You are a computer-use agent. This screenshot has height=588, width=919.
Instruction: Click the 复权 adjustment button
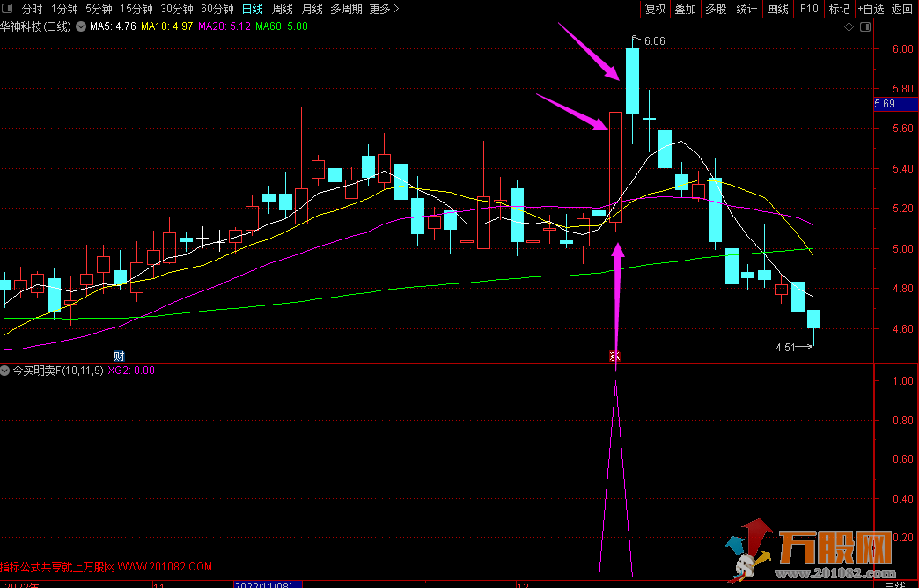point(655,9)
